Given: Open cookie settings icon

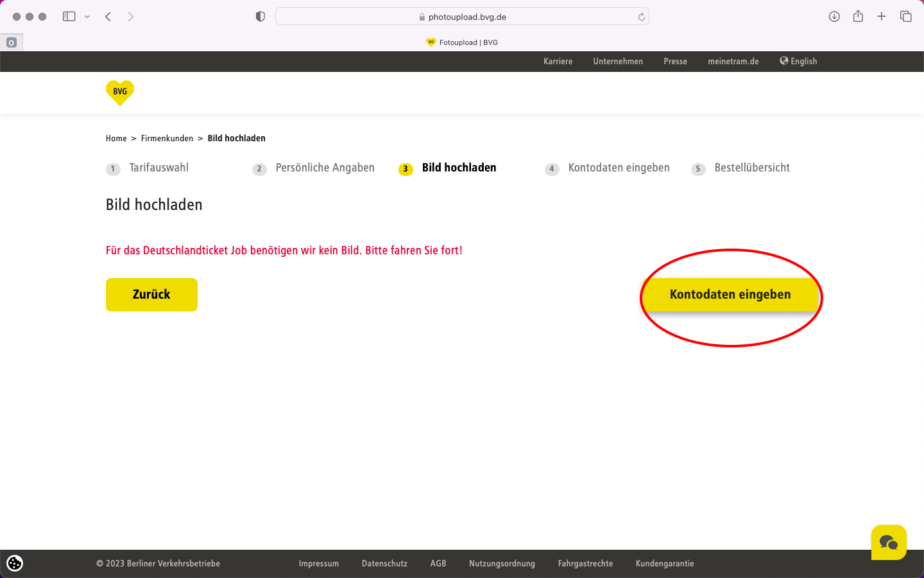Looking at the screenshot, I should coord(15,563).
